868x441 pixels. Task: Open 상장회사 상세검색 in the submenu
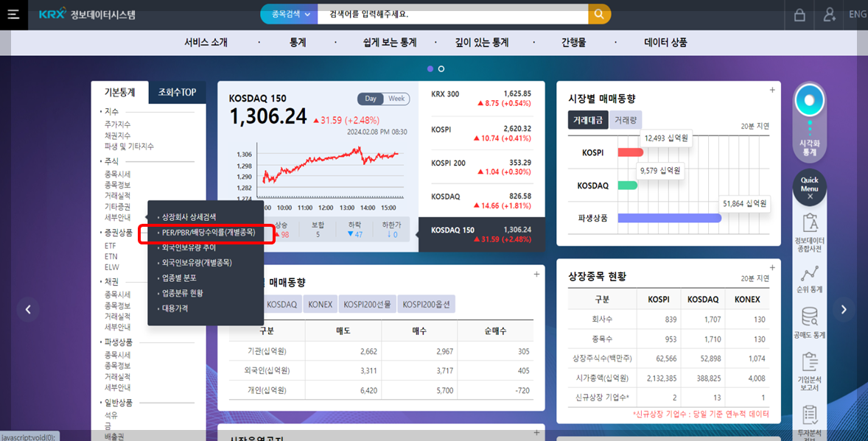(x=189, y=217)
